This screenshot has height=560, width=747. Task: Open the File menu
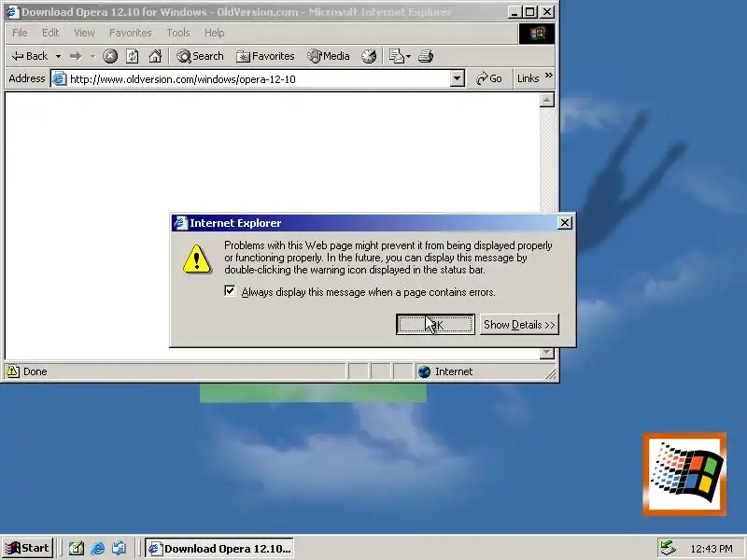point(20,33)
